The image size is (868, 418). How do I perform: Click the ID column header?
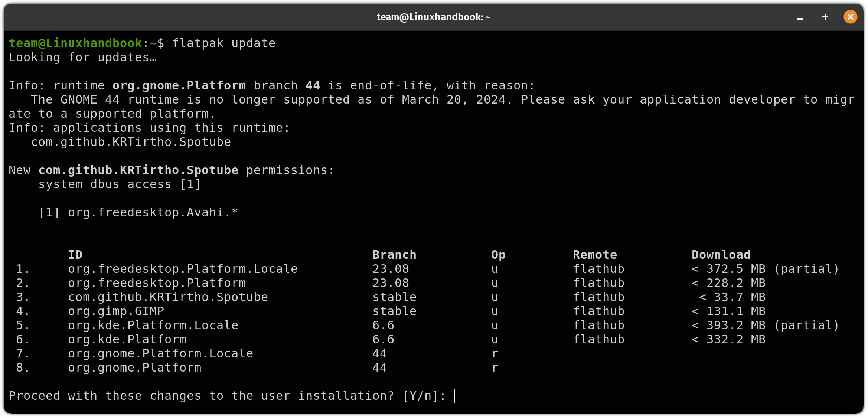click(75, 254)
